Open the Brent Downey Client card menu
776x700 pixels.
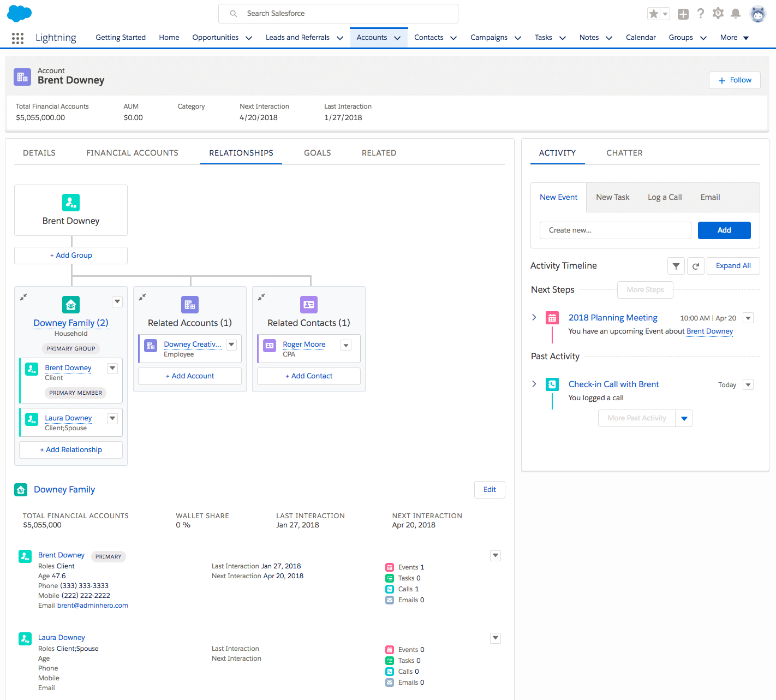(112, 368)
